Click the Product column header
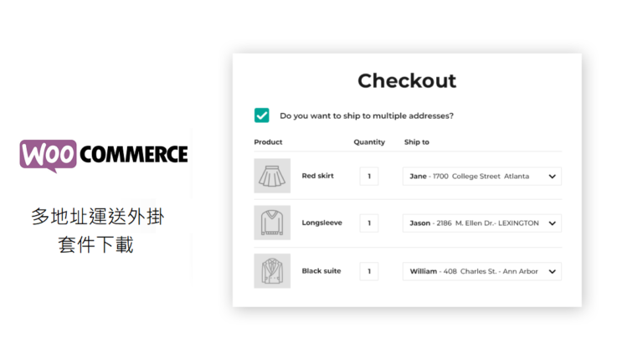Viewport: 643px width, 364px height. 268,142
